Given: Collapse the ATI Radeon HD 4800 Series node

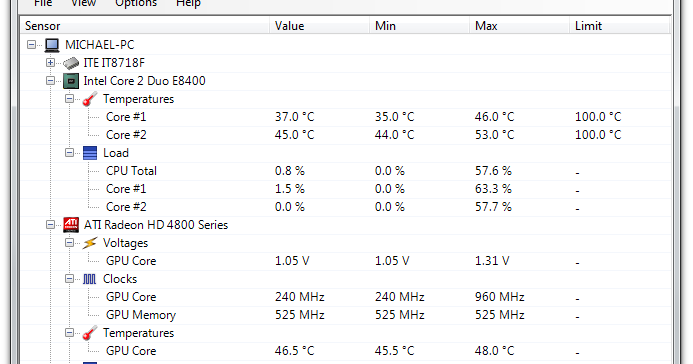Looking at the screenshot, I should [50, 225].
